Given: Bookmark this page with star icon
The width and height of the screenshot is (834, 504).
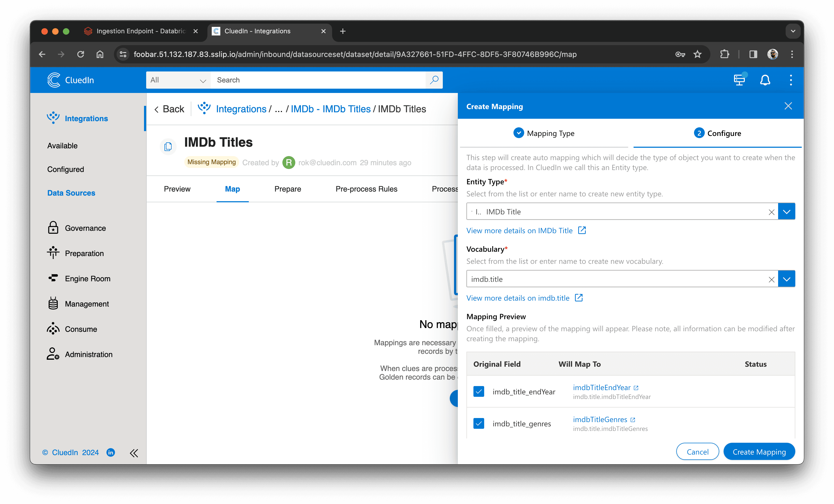Looking at the screenshot, I should (698, 54).
